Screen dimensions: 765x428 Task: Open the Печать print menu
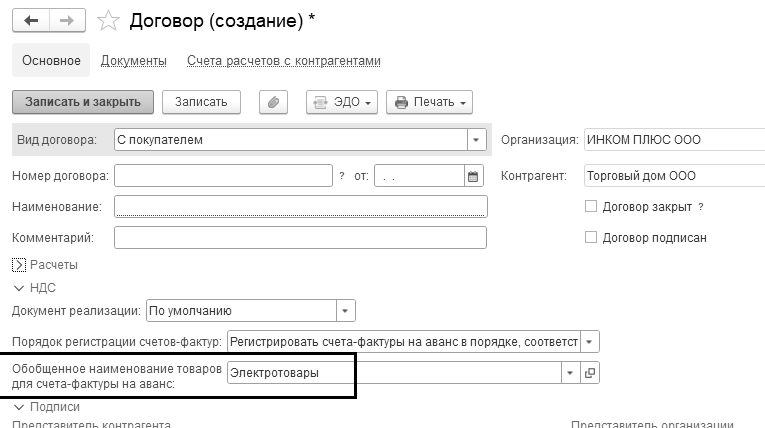click(x=430, y=102)
